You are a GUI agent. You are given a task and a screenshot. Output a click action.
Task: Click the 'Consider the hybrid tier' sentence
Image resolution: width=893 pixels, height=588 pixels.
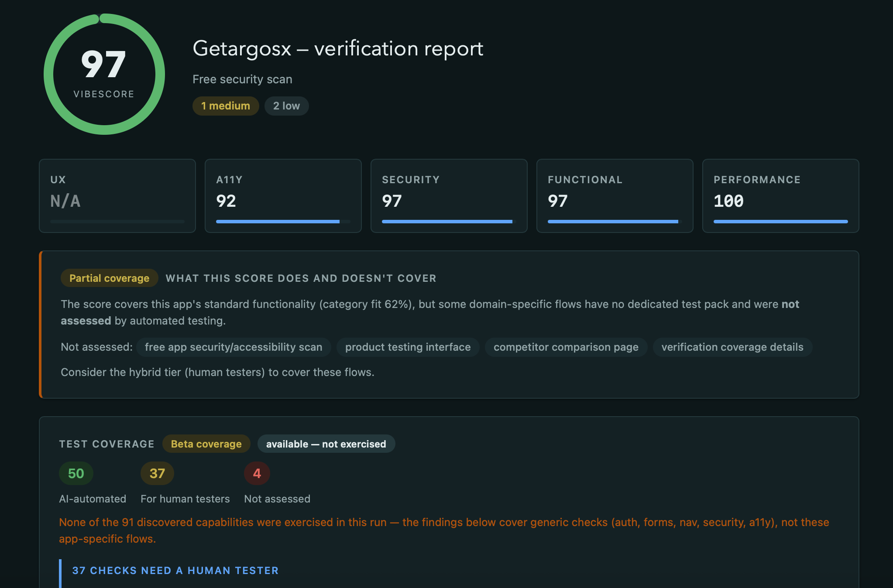tap(217, 372)
